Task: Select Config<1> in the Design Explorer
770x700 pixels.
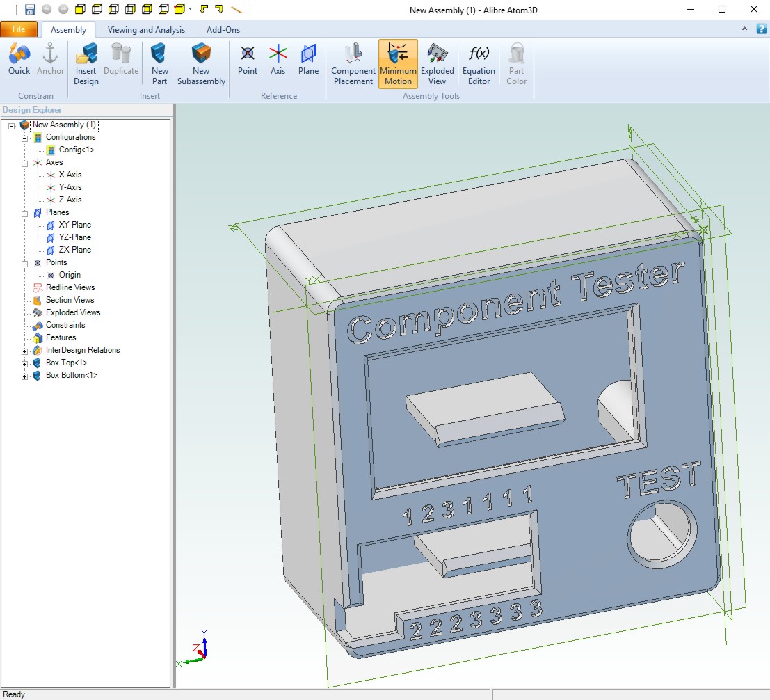Action: [78, 150]
